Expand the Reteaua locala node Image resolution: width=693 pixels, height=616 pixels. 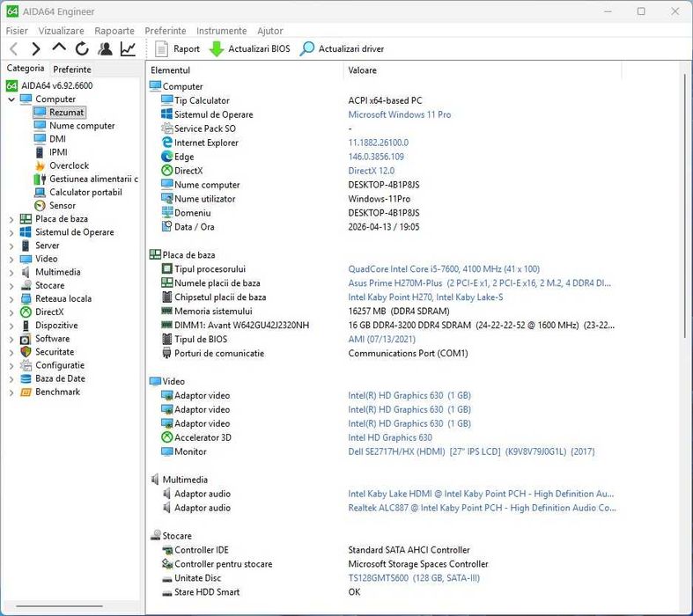pos(11,299)
